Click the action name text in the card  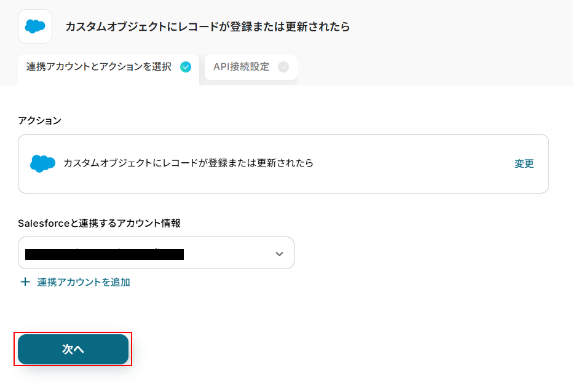pos(188,163)
